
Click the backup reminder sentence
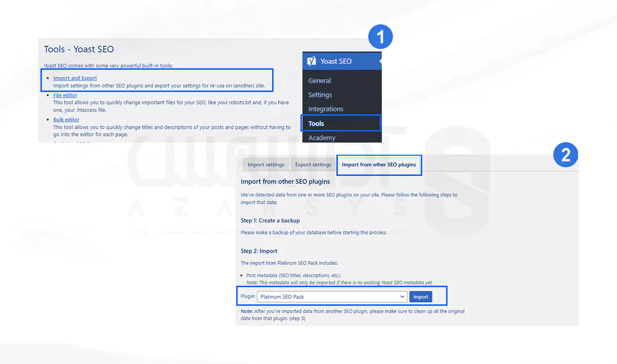coord(314,233)
